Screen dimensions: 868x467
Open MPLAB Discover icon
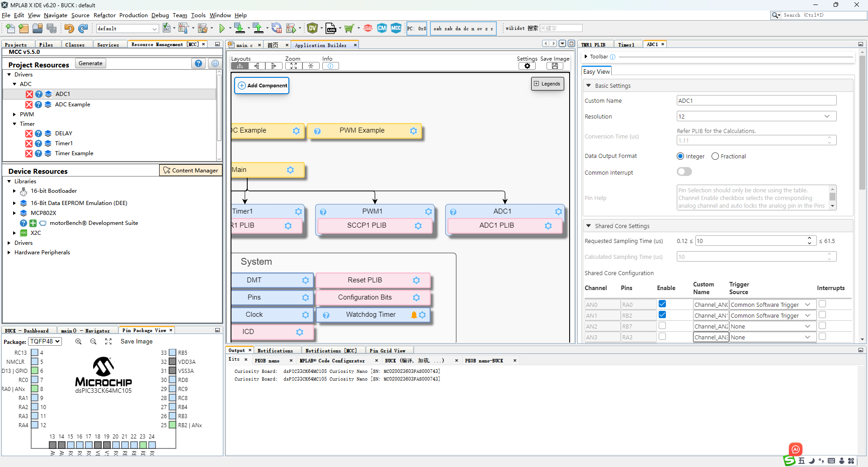[x=368, y=29]
